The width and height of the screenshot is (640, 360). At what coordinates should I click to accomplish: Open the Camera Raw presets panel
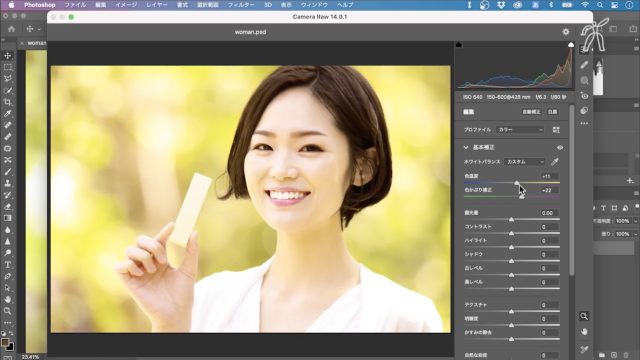tap(584, 111)
